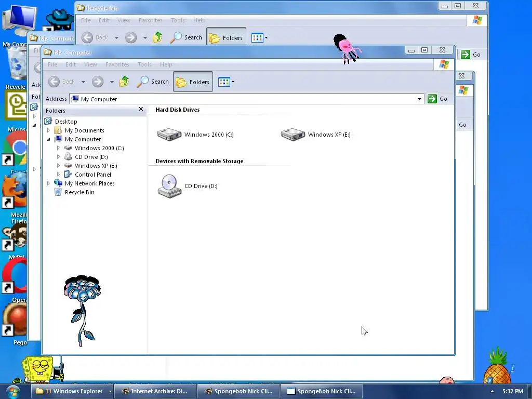Open Back history dropdown in front window
Viewport: 532px width, 399px height.
[83, 82]
